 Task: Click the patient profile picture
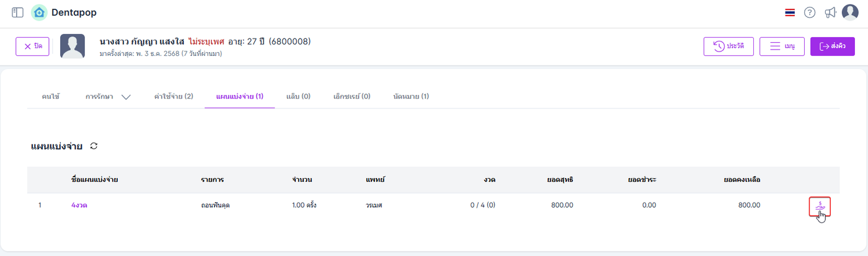pyautogui.click(x=73, y=46)
